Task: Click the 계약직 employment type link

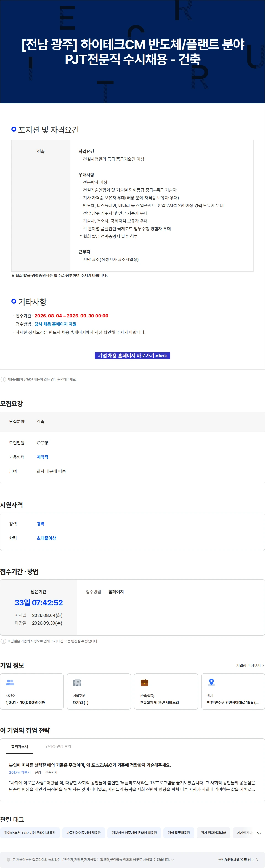Action: 43,457
